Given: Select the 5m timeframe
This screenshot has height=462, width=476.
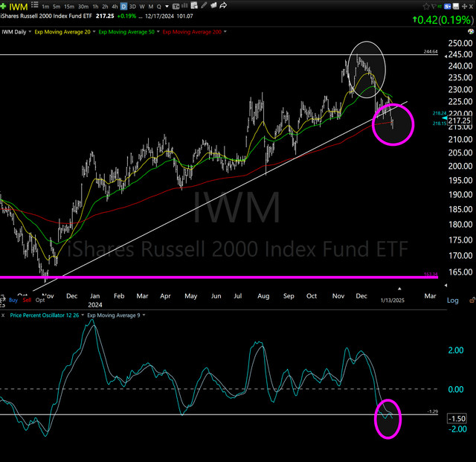Looking at the screenshot, I should pyautogui.click(x=57, y=7).
